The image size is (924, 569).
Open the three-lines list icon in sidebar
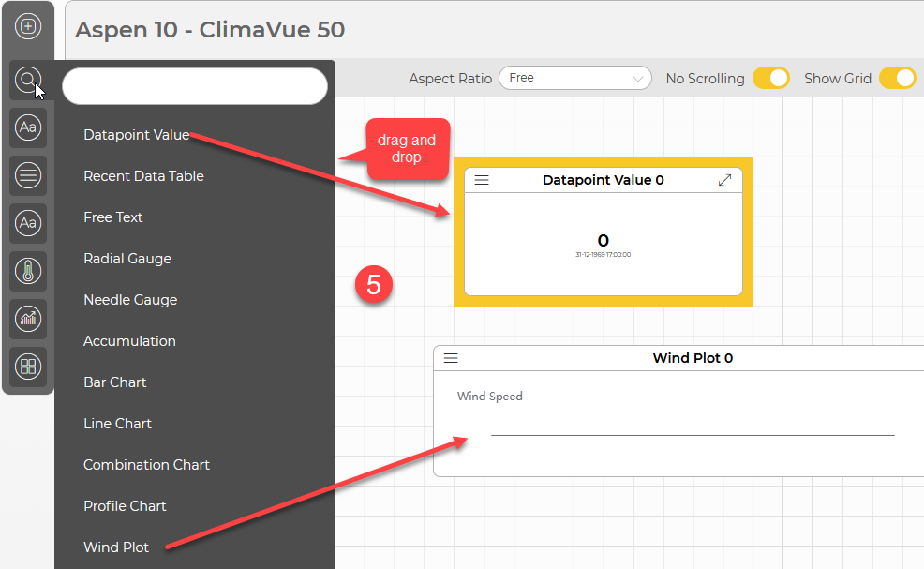(x=28, y=175)
